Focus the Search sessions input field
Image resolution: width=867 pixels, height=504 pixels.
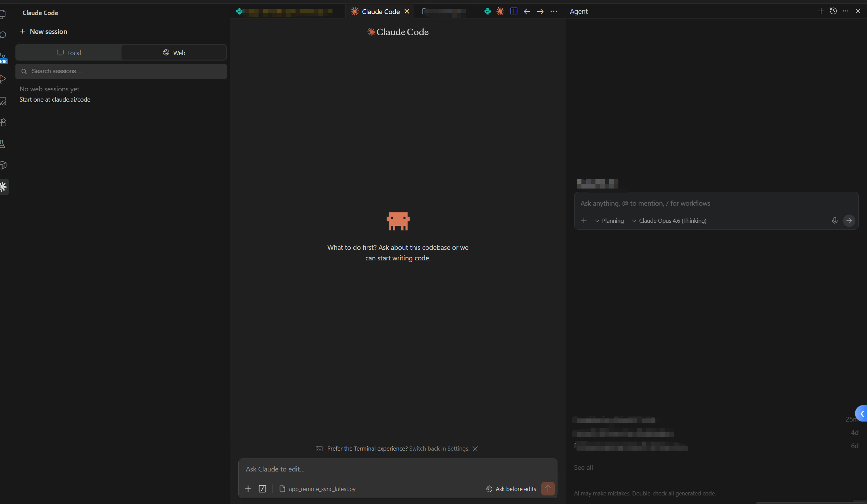[121, 71]
